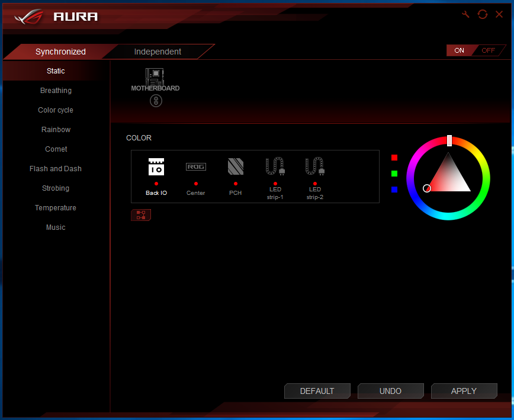Image resolution: width=514 pixels, height=420 pixels.
Task: Pick the Comet effect
Action: click(x=56, y=149)
